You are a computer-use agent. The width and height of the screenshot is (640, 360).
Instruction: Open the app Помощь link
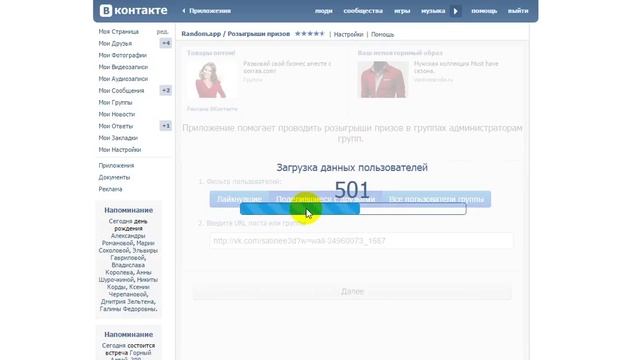coord(382,34)
